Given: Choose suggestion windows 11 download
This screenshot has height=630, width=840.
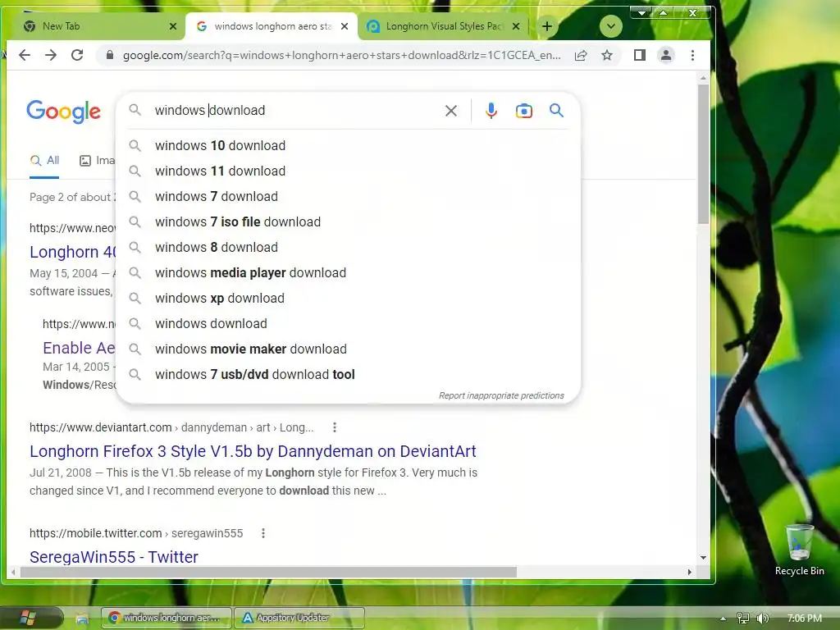Looking at the screenshot, I should [x=348, y=171].
